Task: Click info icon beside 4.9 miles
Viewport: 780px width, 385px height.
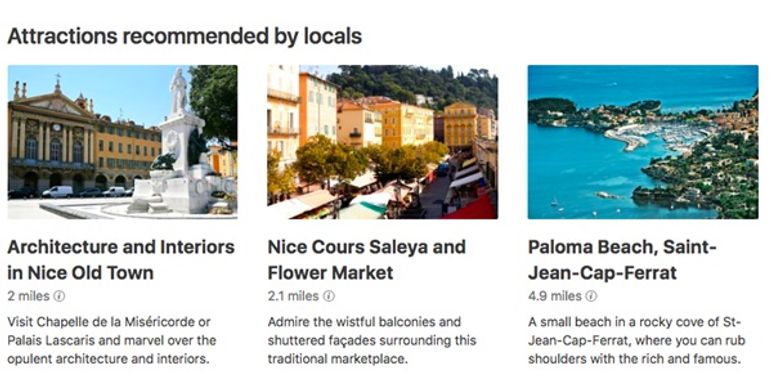Action: point(591,296)
